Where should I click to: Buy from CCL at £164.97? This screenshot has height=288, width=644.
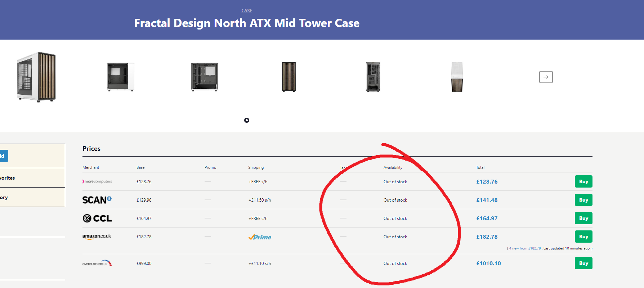point(583,218)
